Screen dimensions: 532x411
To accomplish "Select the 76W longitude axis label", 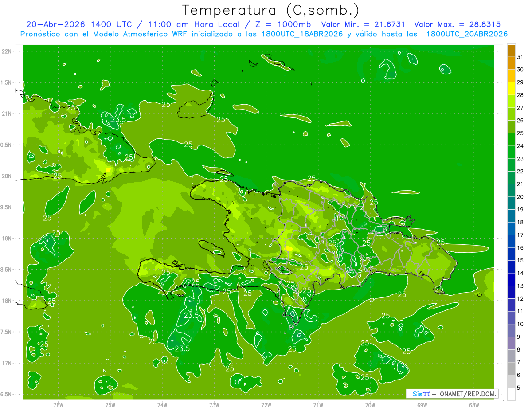I will tap(58, 405).
